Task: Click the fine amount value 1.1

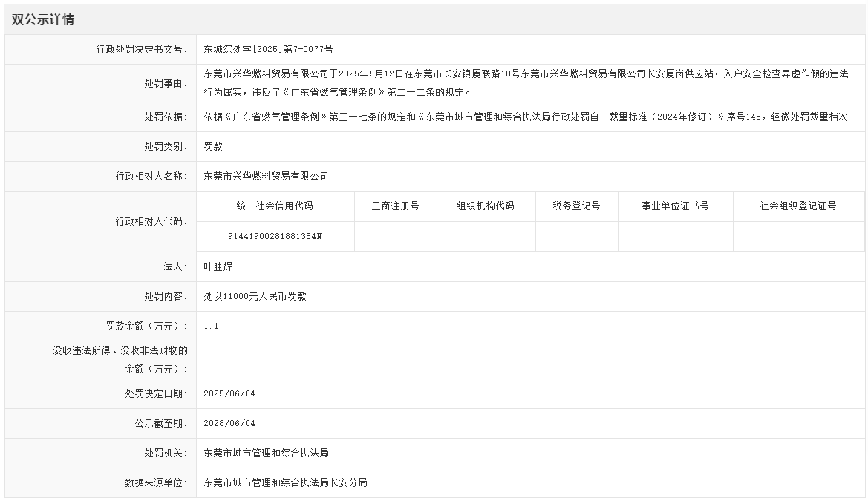Action: point(211,327)
